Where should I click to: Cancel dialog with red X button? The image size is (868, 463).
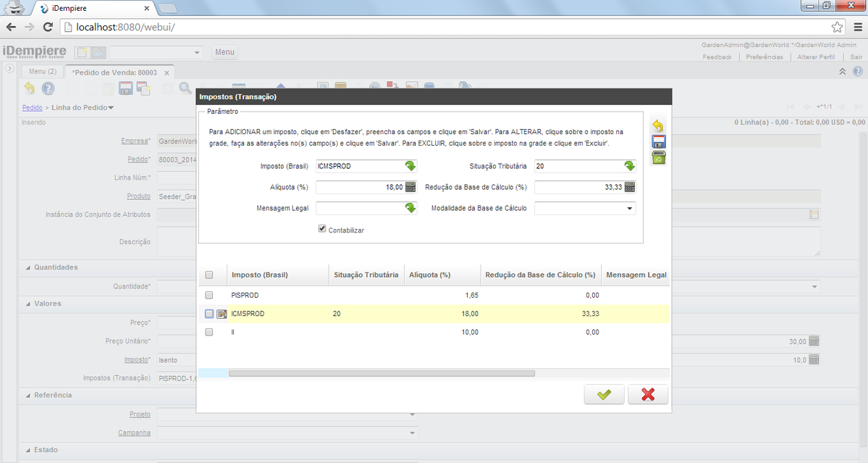click(x=648, y=394)
